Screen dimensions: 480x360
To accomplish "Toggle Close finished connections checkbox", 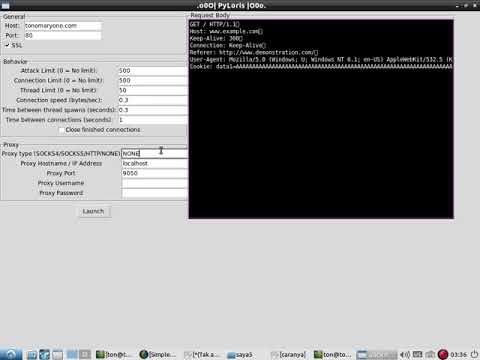I will pyautogui.click(x=61, y=130).
